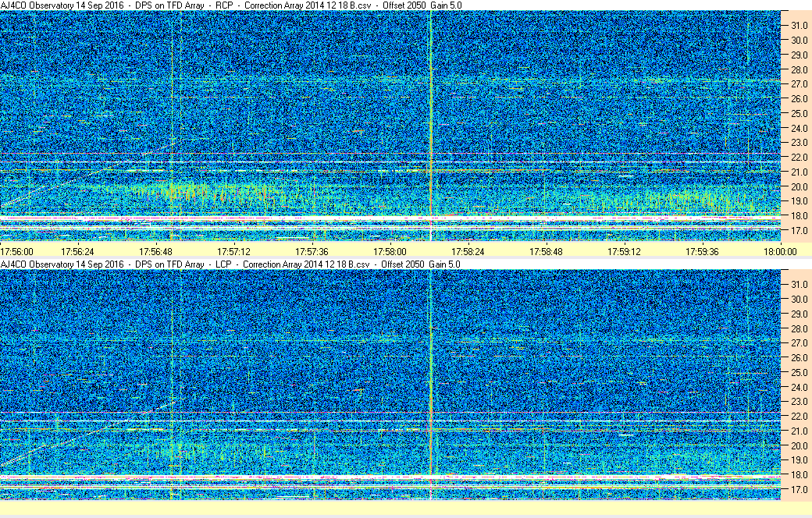812x518 pixels.
Task: Click the 29.0 frequency label on LCP plot
Action: click(799, 314)
